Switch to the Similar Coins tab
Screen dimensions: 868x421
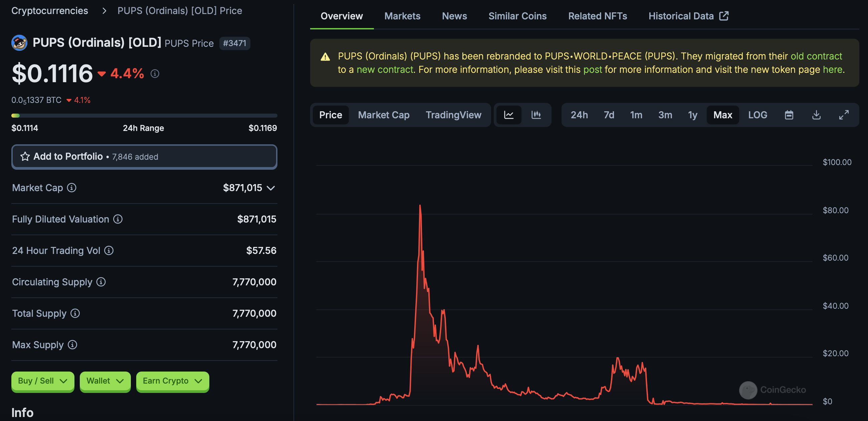pos(517,16)
